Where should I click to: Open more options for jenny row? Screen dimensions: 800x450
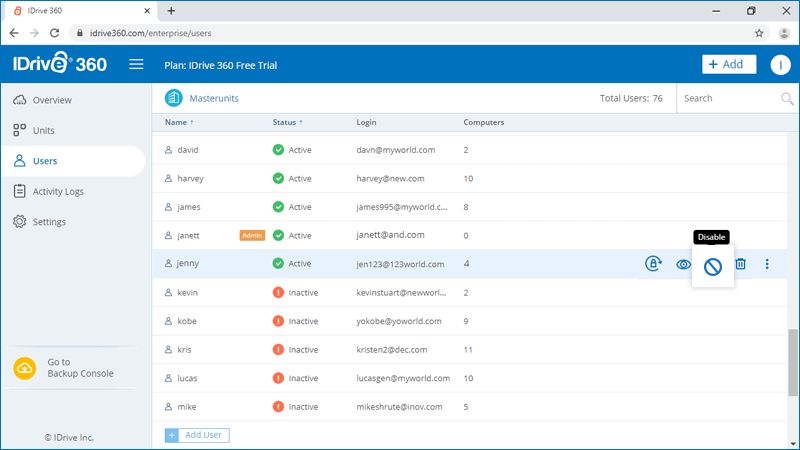pos(767,264)
